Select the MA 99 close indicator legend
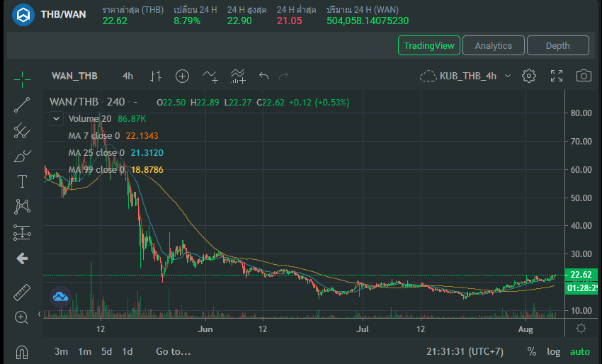 click(96, 169)
